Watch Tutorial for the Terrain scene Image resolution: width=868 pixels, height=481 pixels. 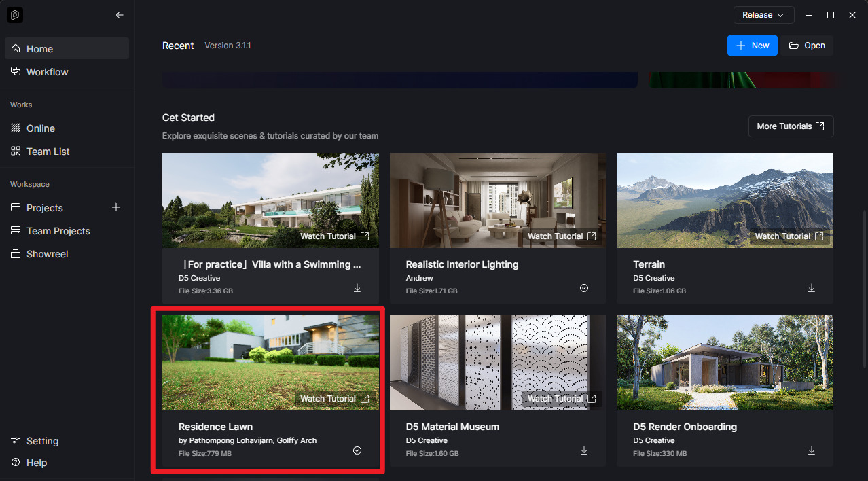point(789,236)
